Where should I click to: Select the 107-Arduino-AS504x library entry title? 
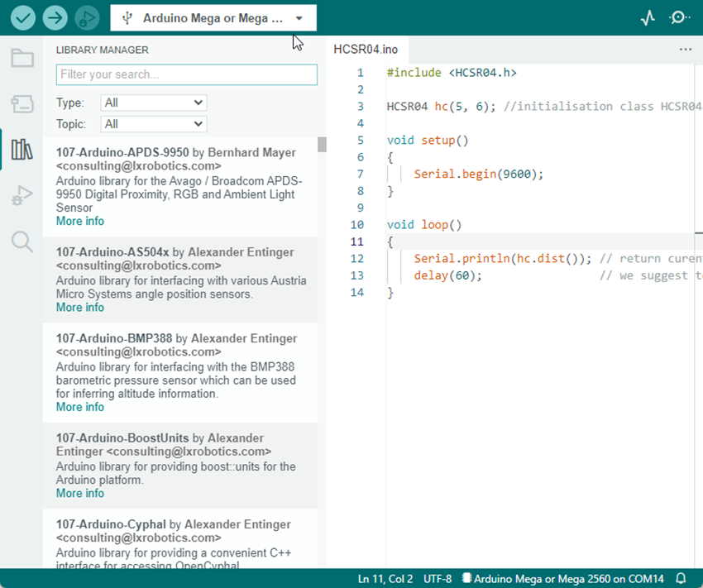pyautogui.click(x=112, y=252)
